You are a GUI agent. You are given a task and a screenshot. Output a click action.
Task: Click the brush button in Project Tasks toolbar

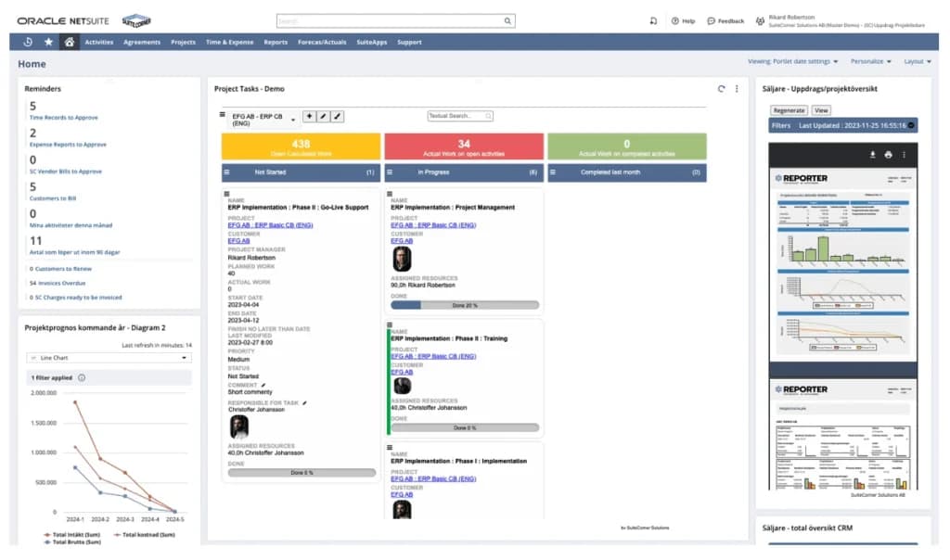(338, 116)
